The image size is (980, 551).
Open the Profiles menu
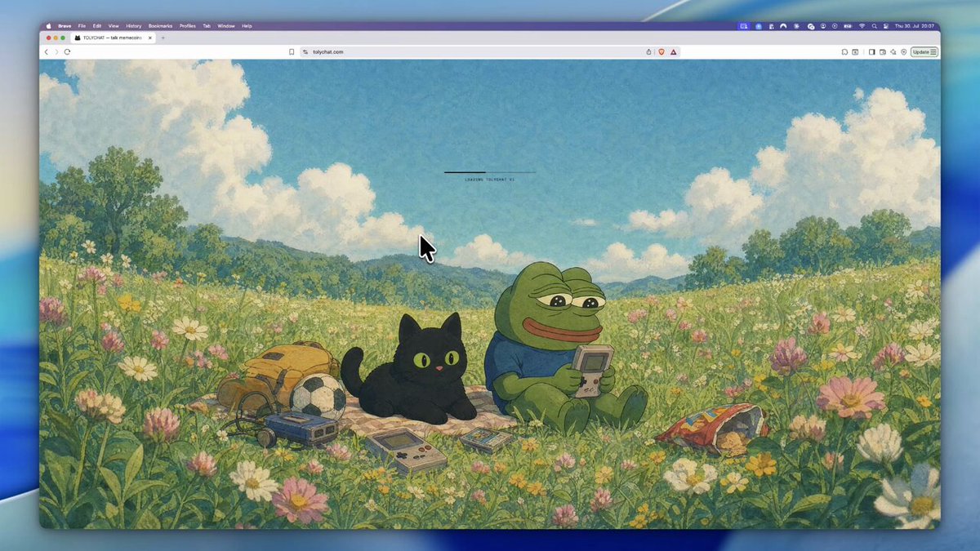click(x=188, y=26)
